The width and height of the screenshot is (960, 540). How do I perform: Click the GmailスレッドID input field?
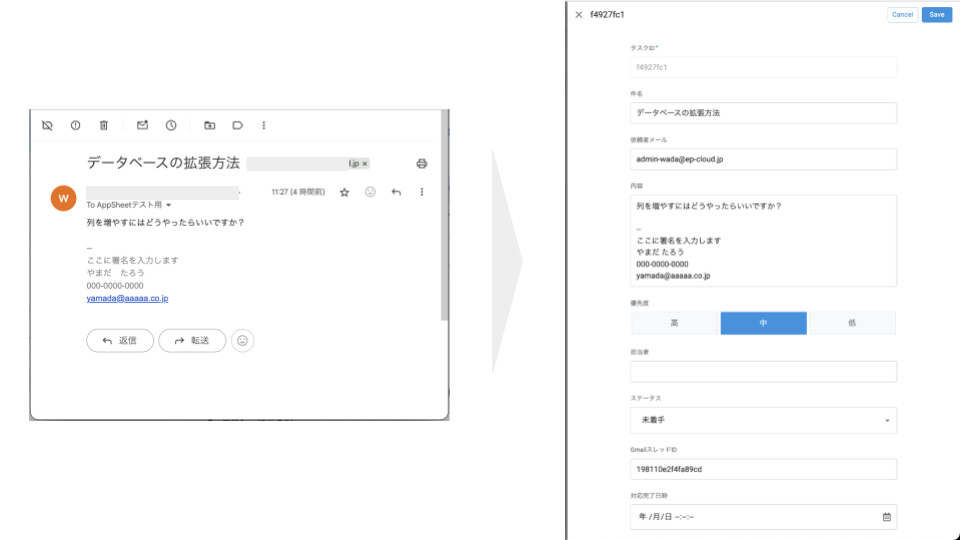click(x=763, y=470)
